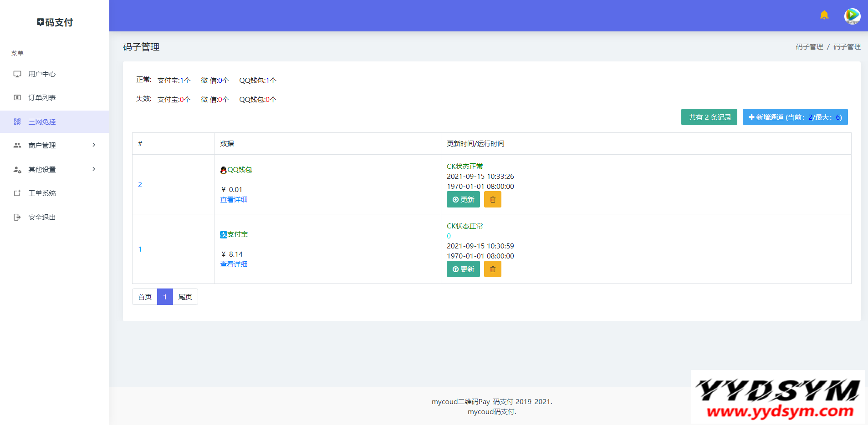Click the notification bell icon

tap(824, 15)
